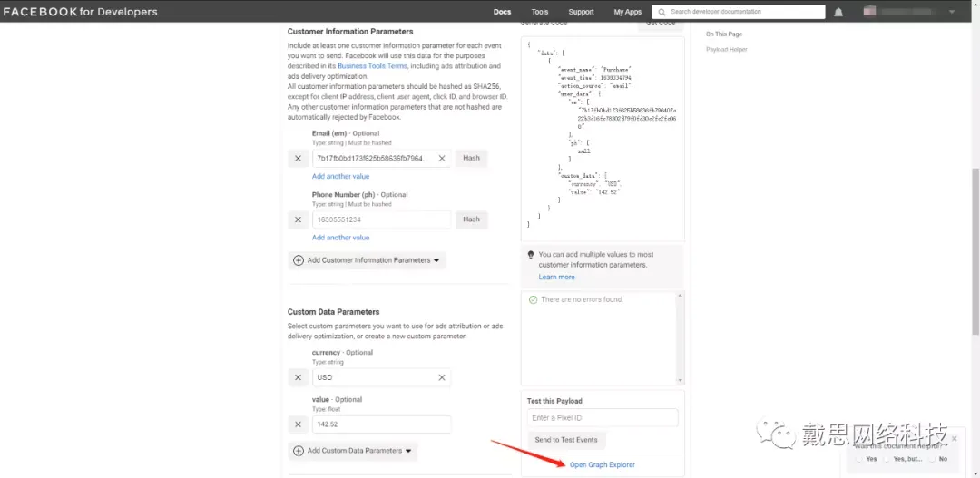Select Yes for document helpful
980x478 pixels.
coord(860,459)
